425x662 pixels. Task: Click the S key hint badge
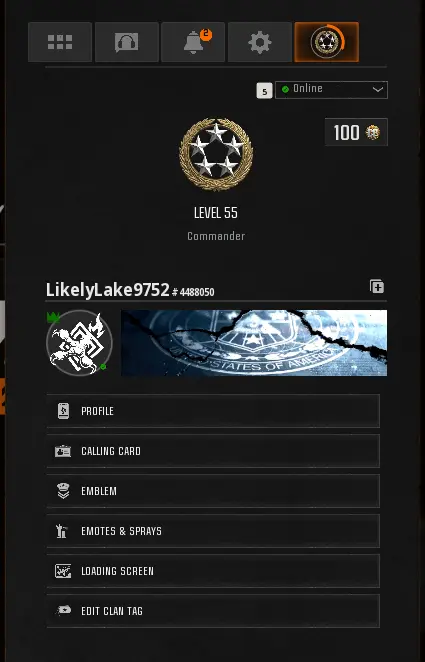(x=265, y=91)
